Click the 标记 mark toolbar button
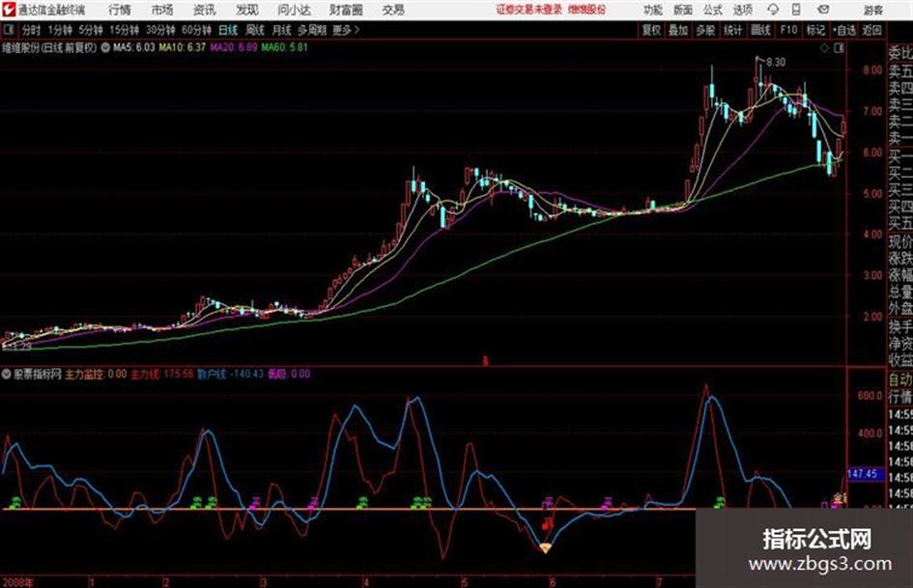The width and height of the screenshot is (913, 588). (815, 30)
